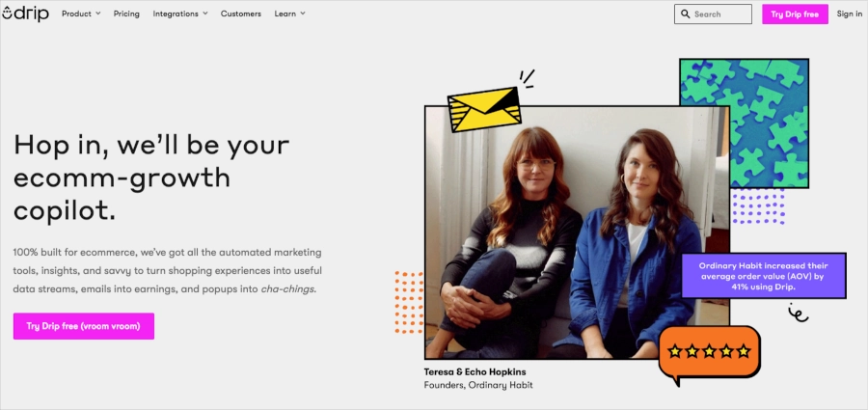868x410 pixels.
Task: Click the Teresa & Echo Hopkins caption
Action: click(x=475, y=371)
